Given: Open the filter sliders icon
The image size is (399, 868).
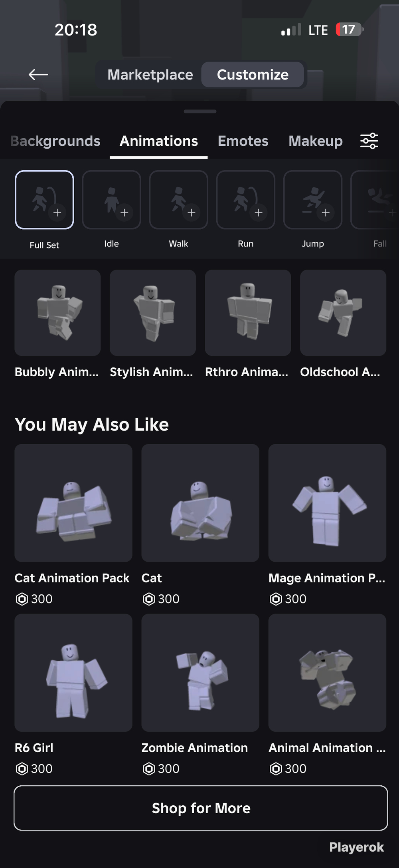Looking at the screenshot, I should [369, 141].
